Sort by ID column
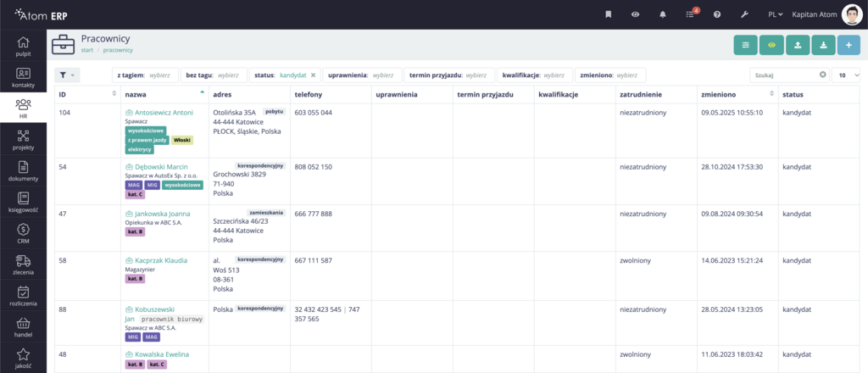868x373 pixels. 88,95
